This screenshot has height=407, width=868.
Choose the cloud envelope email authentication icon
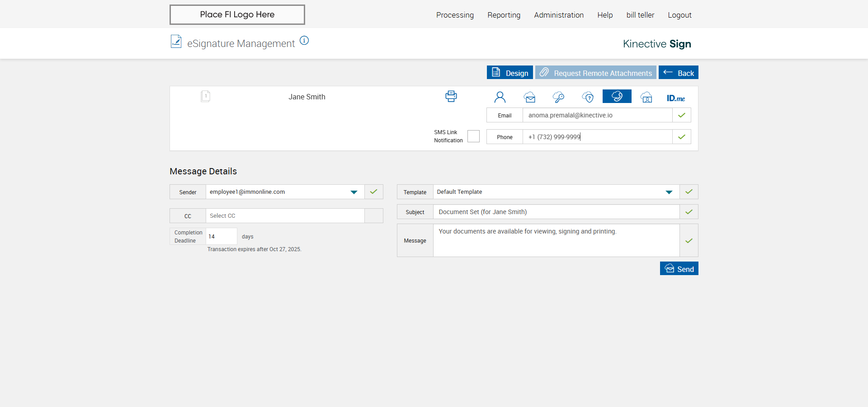529,97
